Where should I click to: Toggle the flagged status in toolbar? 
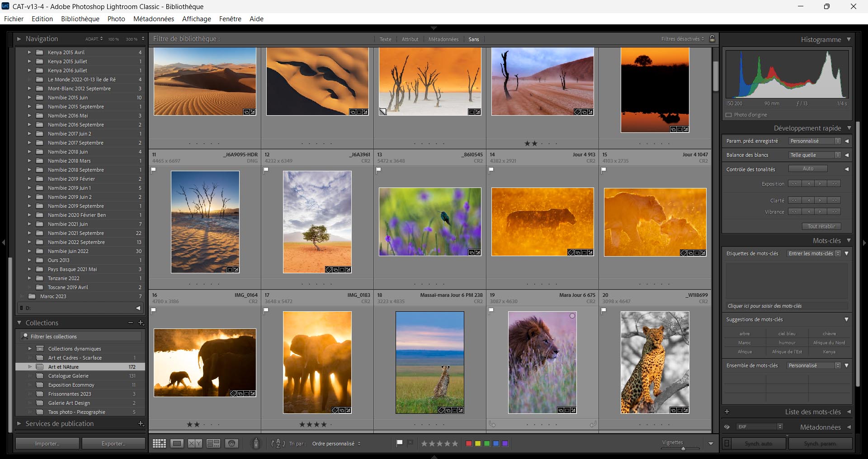[399, 443]
